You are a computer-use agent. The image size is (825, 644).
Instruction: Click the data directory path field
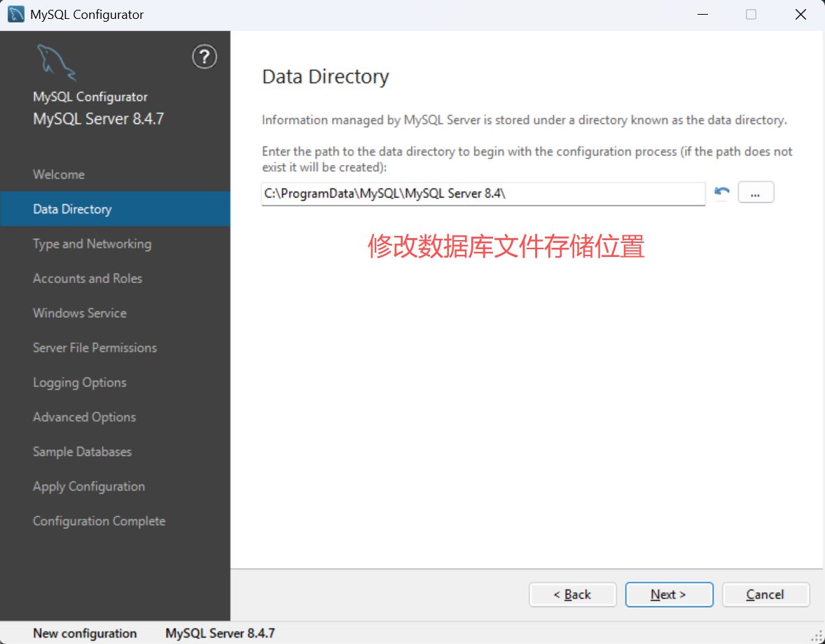tap(483, 194)
